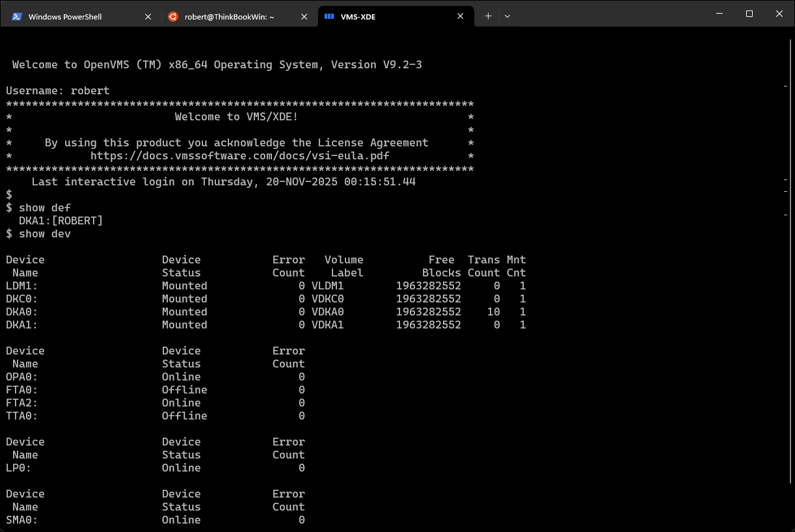Open a new terminal tab with the plus icon
This screenshot has width=795, height=532.
488,16
